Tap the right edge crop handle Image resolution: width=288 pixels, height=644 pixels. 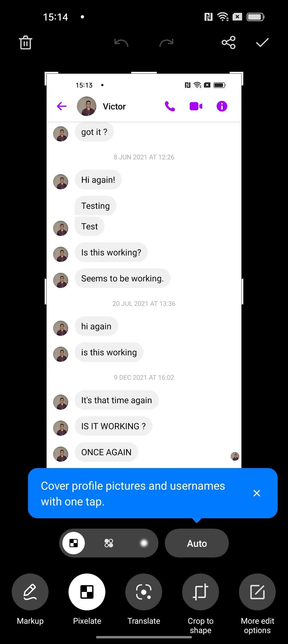coord(242,292)
